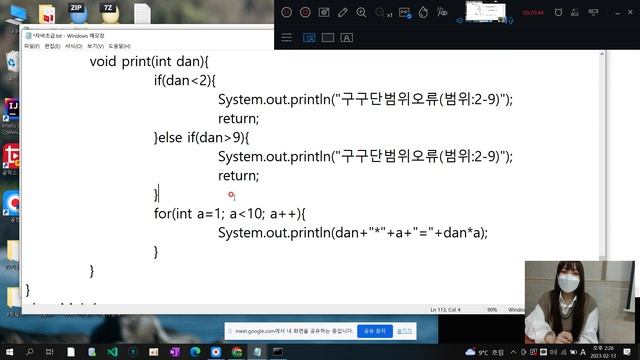Open the taskbar clock and date
Screen dimensions: 640x360
tap(603, 352)
